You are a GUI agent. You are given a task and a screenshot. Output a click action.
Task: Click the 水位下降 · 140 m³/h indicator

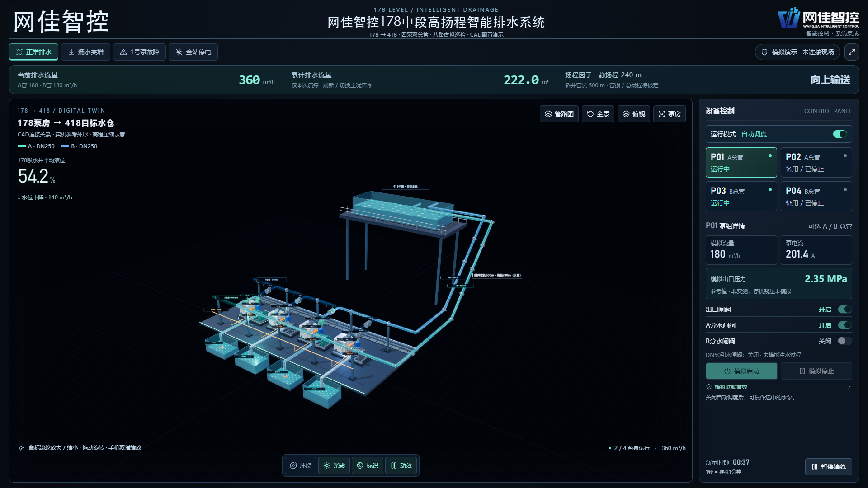tap(45, 197)
